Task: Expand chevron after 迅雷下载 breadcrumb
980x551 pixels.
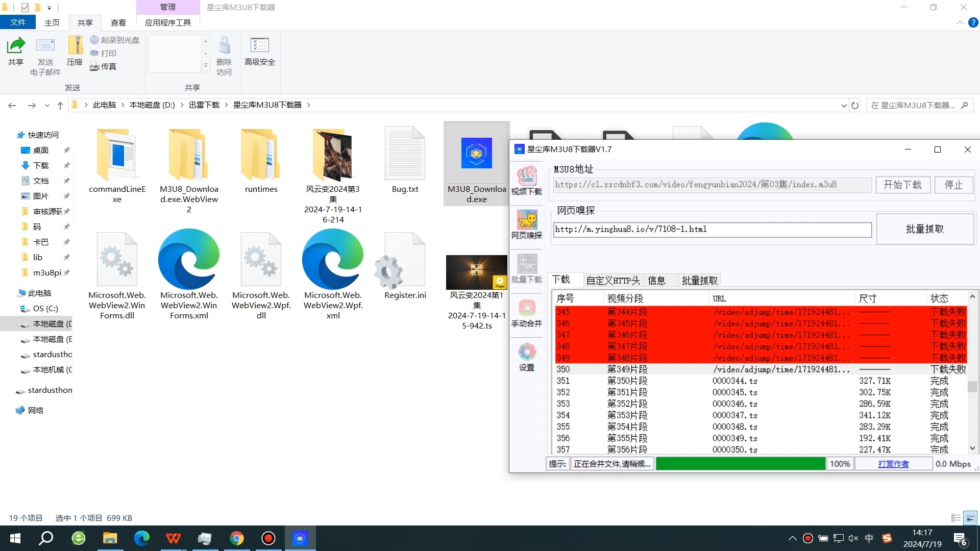Action: (226, 105)
